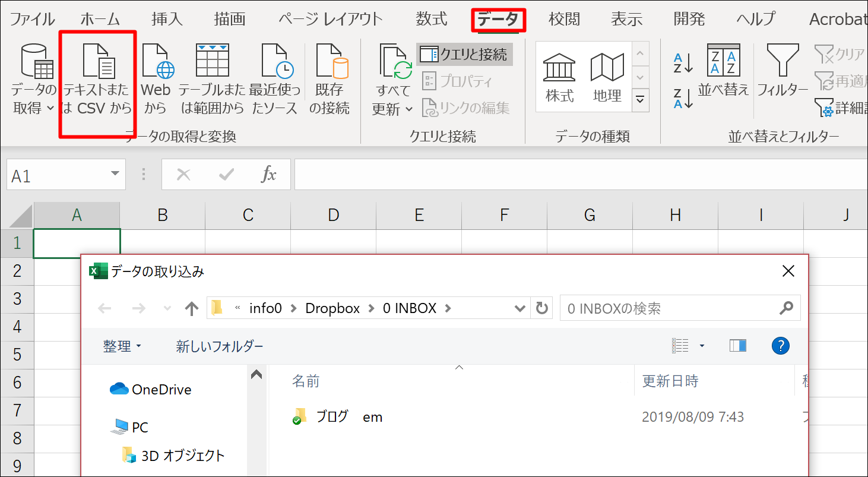
Task: Sort by 名前 (Name) column header
Action: (x=306, y=381)
